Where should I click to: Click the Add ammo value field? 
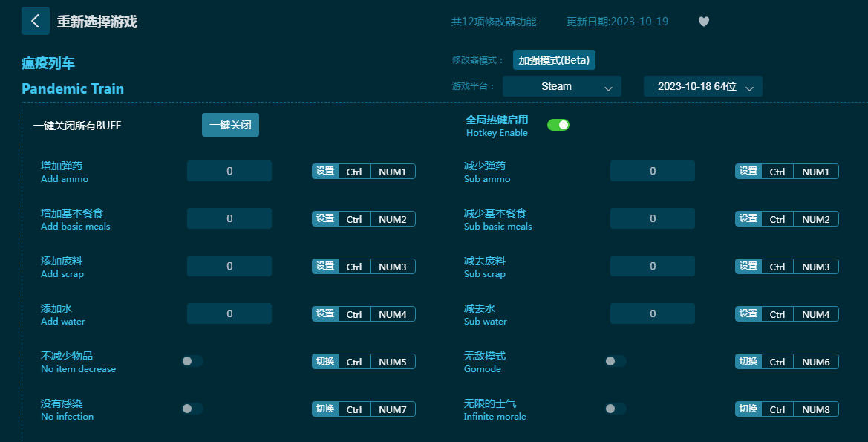[x=229, y=171]
